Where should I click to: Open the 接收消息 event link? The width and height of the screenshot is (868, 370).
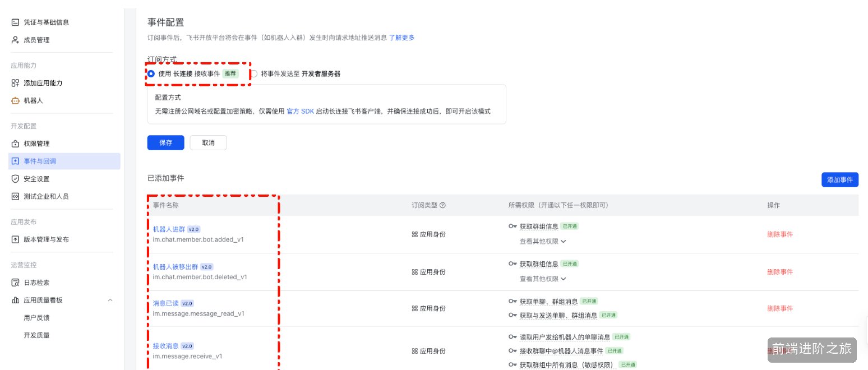pyautogui.click(x=165, y=346)
